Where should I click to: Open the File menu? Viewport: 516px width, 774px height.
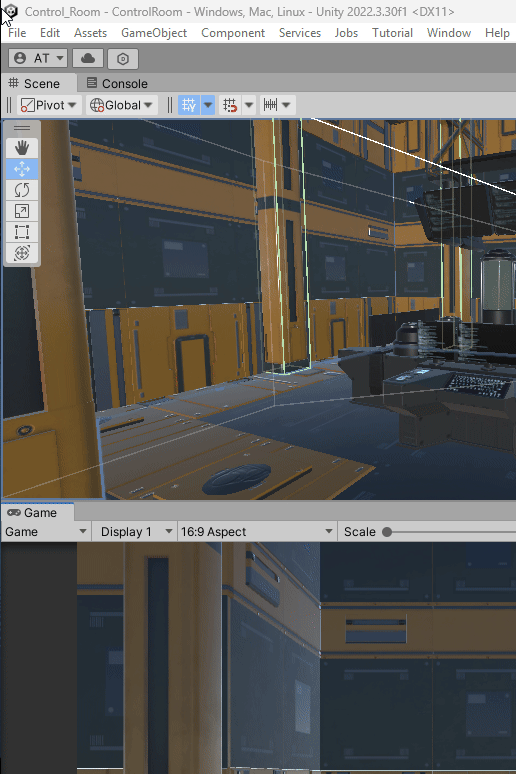point(17,33)
